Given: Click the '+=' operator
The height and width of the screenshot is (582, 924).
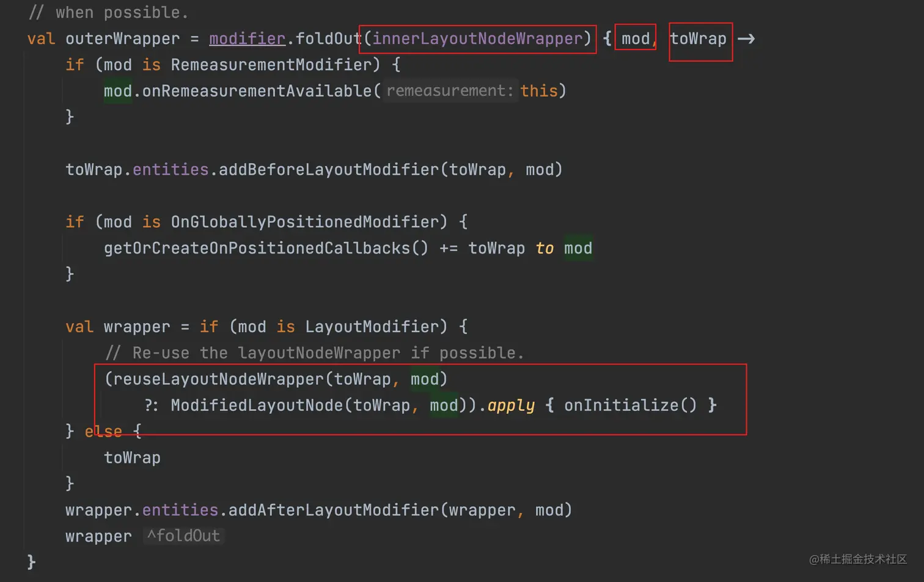Looking at the screenshot, I should pos(449,249).
